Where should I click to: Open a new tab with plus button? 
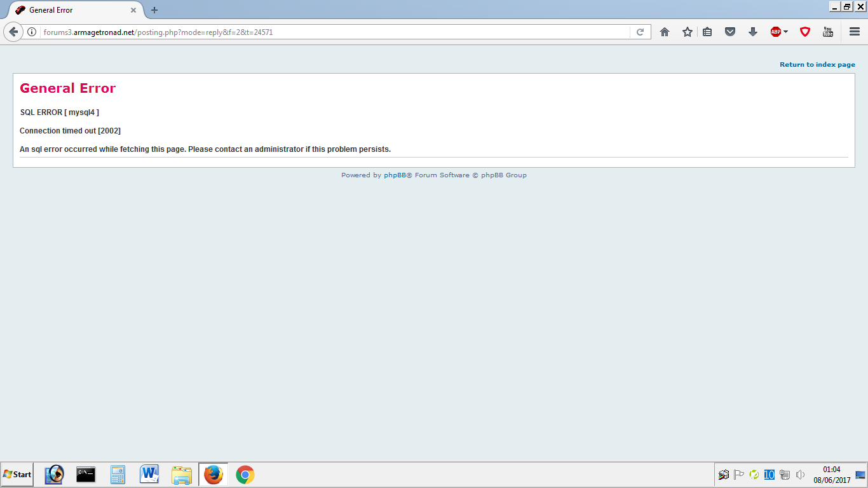[154, 10]
